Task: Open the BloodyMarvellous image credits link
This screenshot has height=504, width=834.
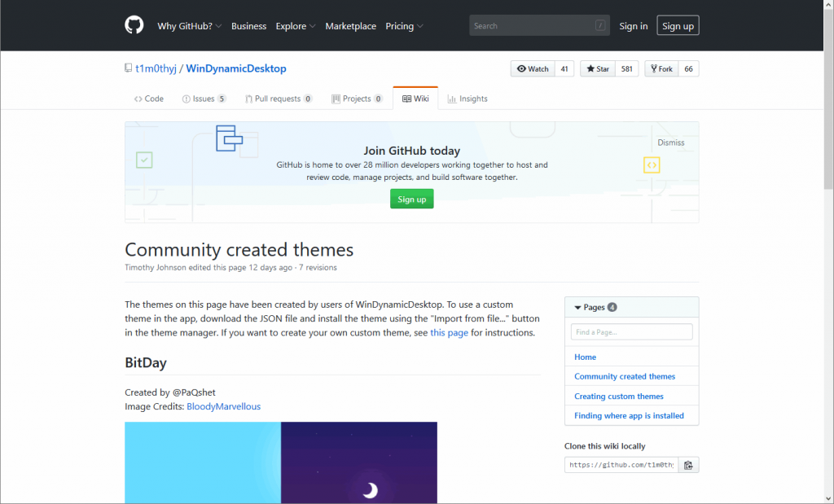Action: 223,406
